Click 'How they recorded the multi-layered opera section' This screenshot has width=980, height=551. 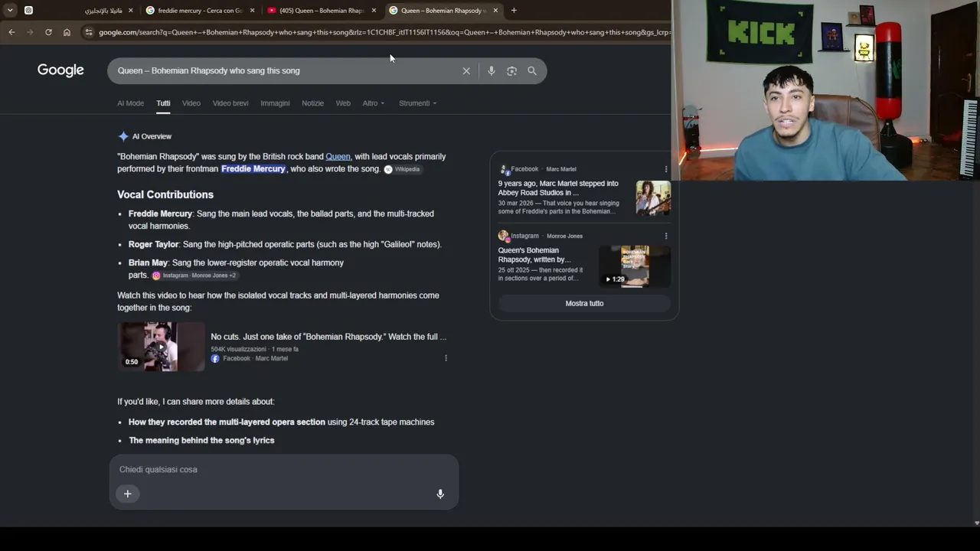pos(227,422)
